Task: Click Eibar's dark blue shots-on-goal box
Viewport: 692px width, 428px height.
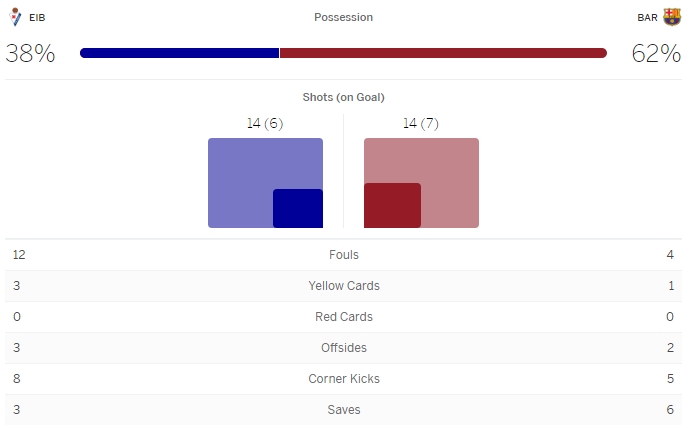Action: tap(298, 208)
